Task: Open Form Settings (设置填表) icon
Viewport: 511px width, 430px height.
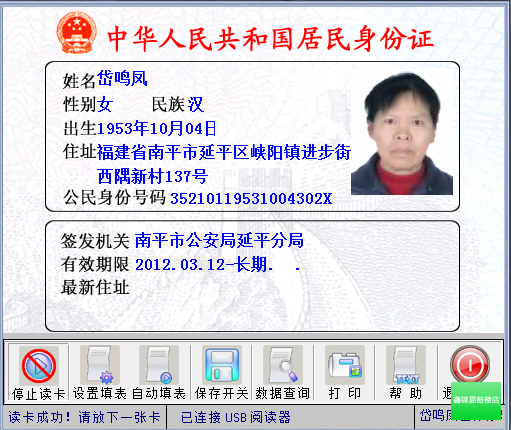Action: 100,365
